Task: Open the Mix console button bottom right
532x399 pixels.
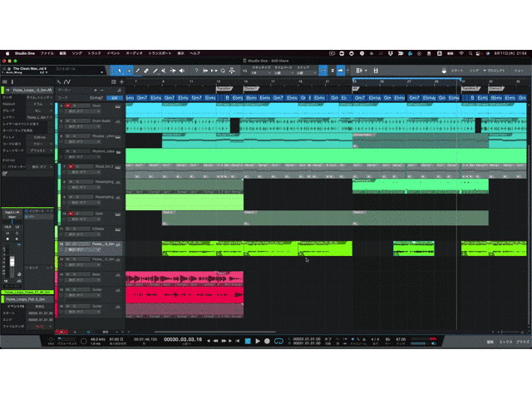Action: click(504, 342)
